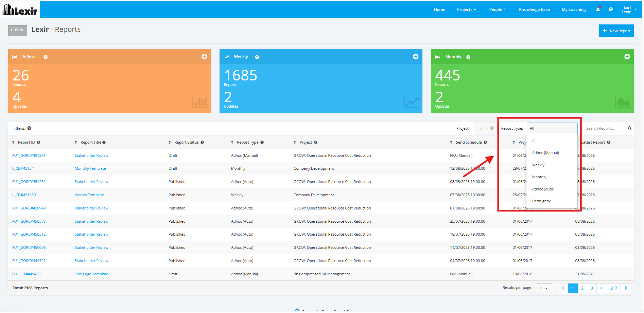Select Fortnightly in Report Type list
644x313 pixels.
[541, 201]
